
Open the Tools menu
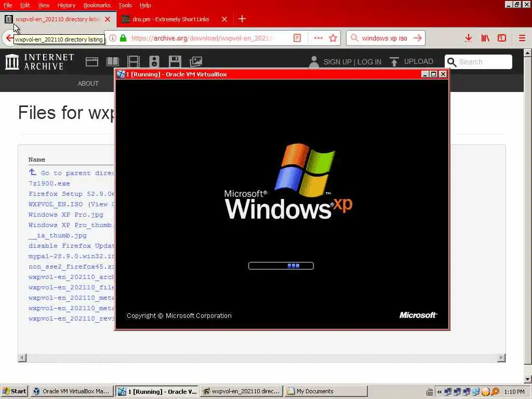pyautogui.click(x=125, y=5)
